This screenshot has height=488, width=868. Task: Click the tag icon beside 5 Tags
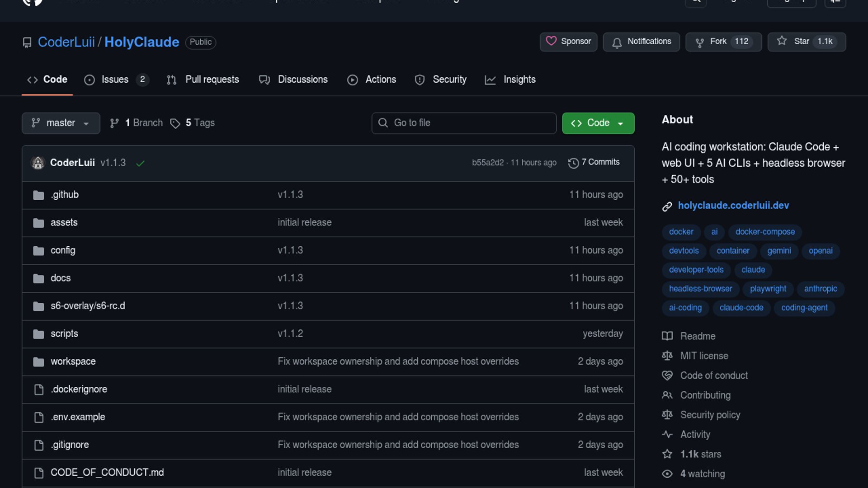click(x=175, y=123)
